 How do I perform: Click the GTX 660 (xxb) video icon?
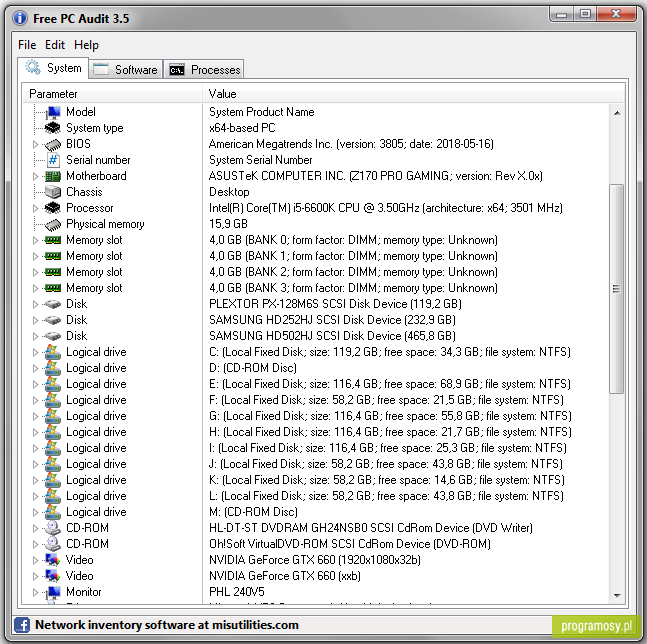pos(53,576)
